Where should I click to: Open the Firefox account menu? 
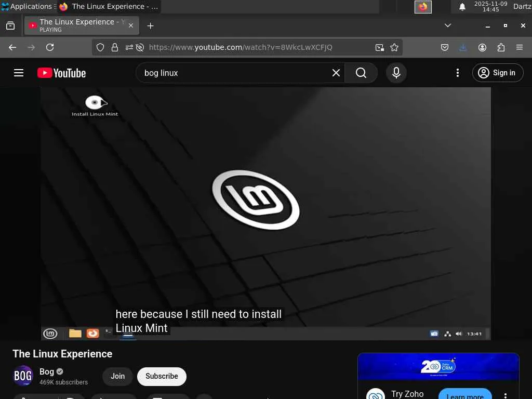point(482,47)
